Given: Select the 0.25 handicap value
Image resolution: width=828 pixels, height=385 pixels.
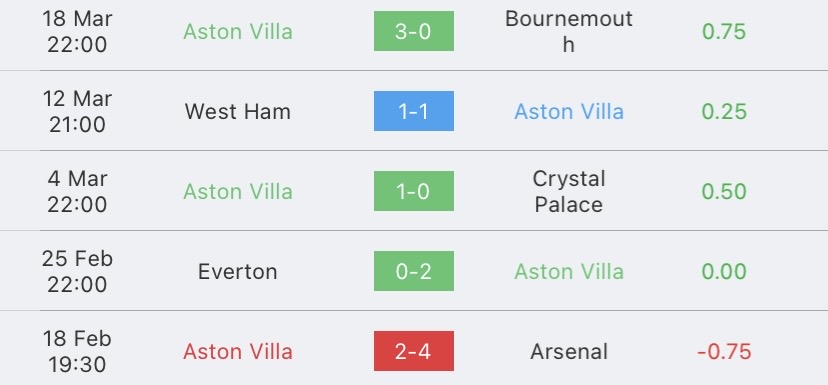Looking at the screenshot, I should coord(724,111).
